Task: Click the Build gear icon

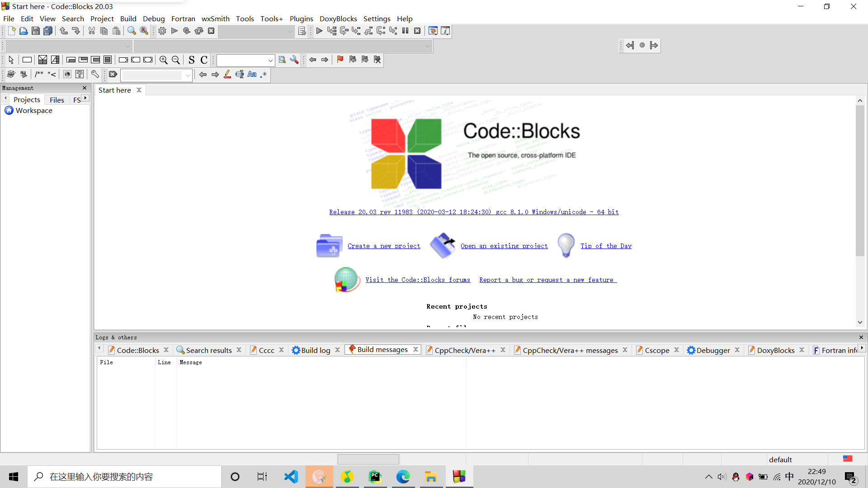Action: click(162, 31)
